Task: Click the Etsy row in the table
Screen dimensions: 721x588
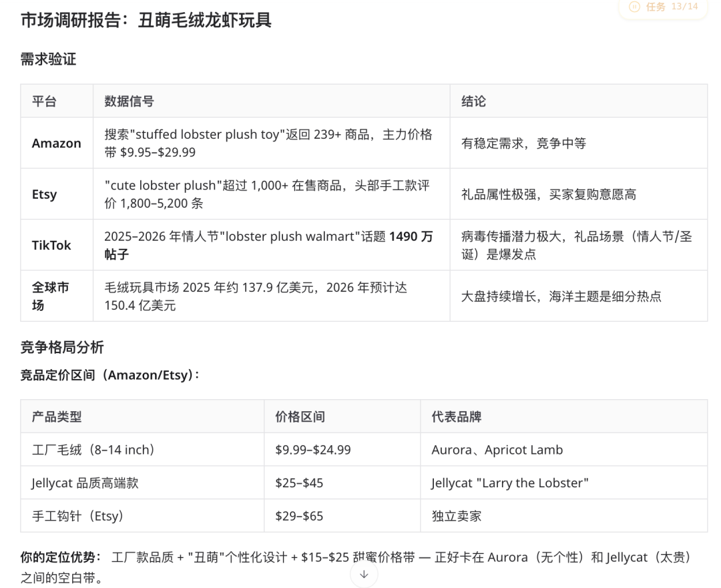Action: point(43,194)
